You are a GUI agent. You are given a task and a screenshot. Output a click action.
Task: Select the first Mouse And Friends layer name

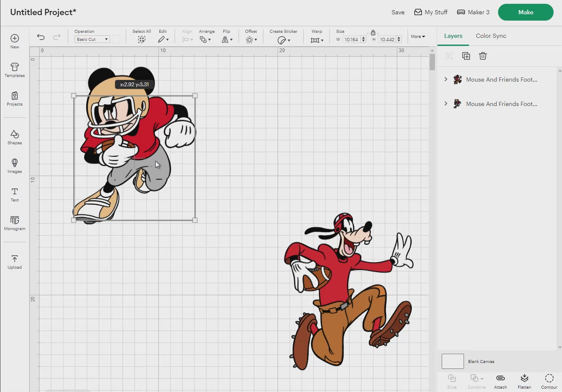501,79
